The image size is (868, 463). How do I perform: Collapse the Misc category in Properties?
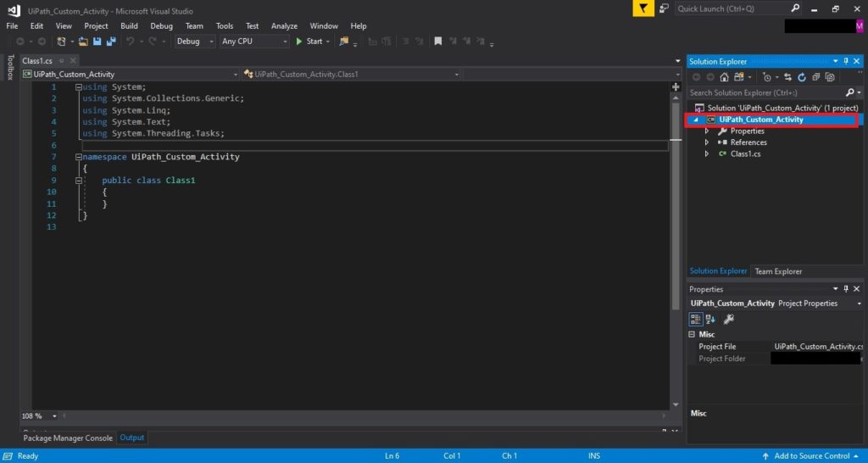(x=692, y=334)
